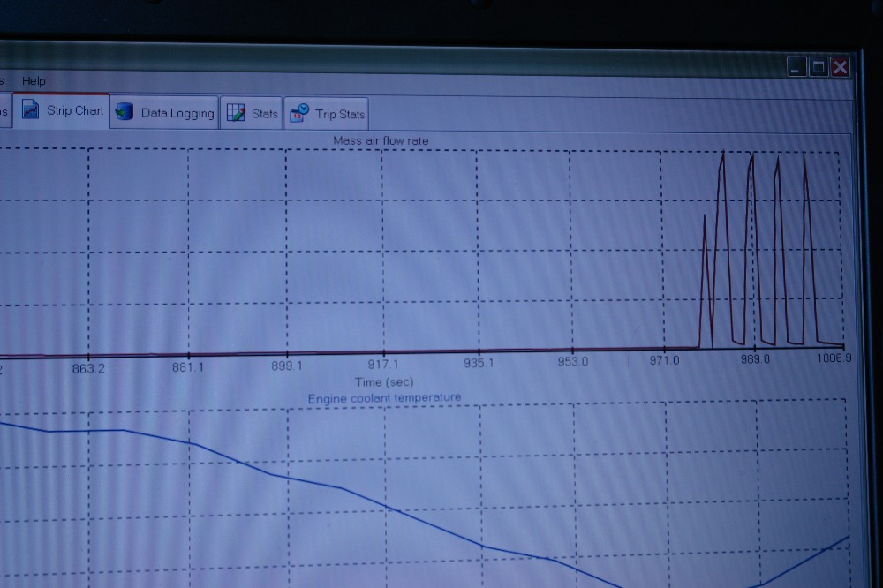Click the Data Logging database icon

[x=125, y=113]
